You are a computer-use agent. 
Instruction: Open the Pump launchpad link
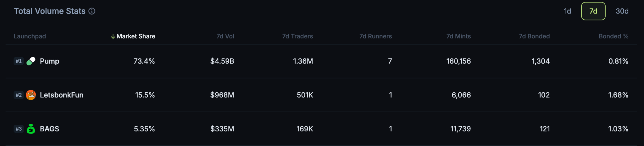coord(50,61)
